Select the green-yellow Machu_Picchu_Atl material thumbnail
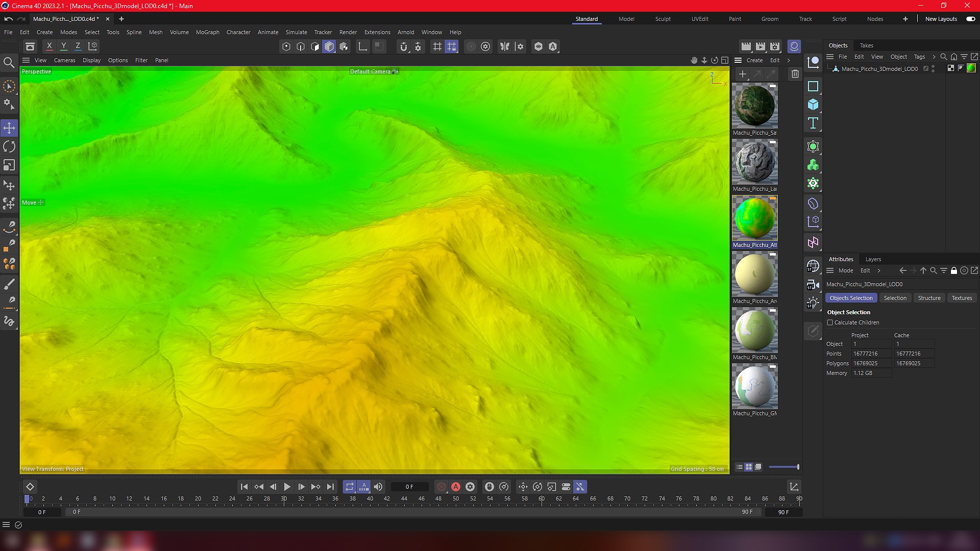 (x=754, y=218)
